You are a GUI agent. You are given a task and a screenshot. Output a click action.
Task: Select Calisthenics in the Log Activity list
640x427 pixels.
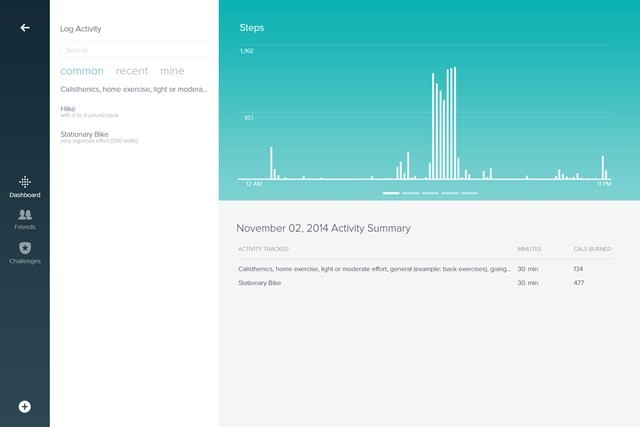[134, 89]
